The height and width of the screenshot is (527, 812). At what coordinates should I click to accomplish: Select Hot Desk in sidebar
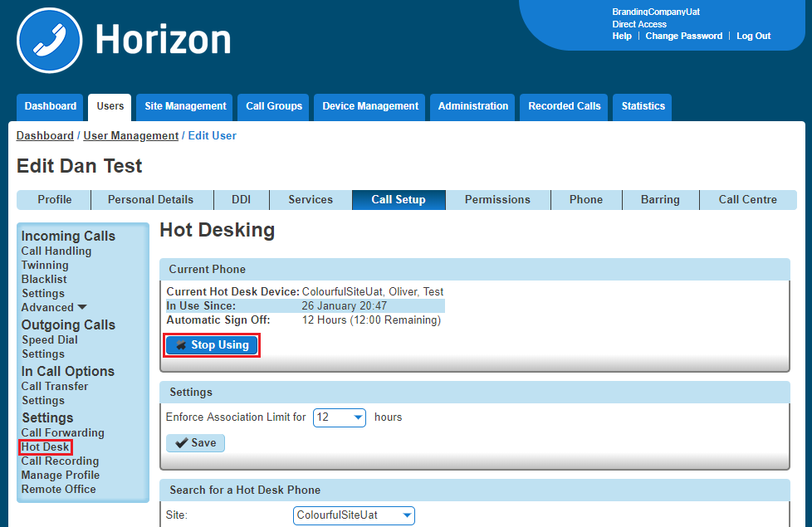[x=45, y=446]
